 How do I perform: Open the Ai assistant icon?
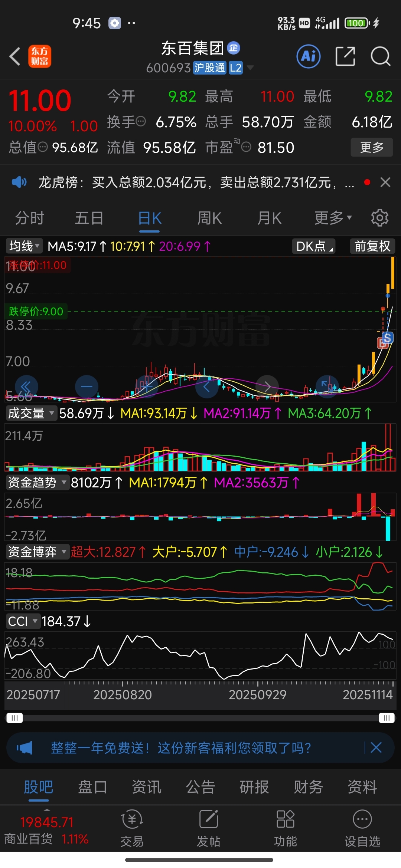point(309,56)
